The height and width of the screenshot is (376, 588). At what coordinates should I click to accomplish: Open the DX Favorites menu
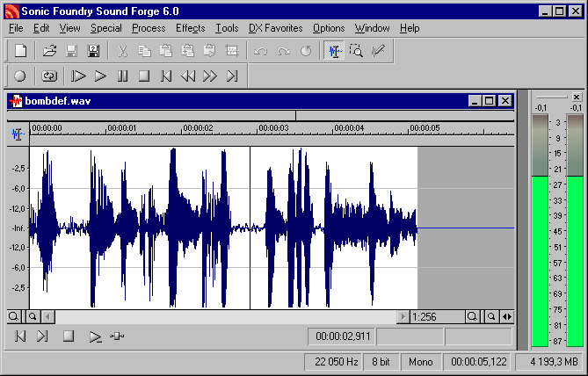point(275,28)
